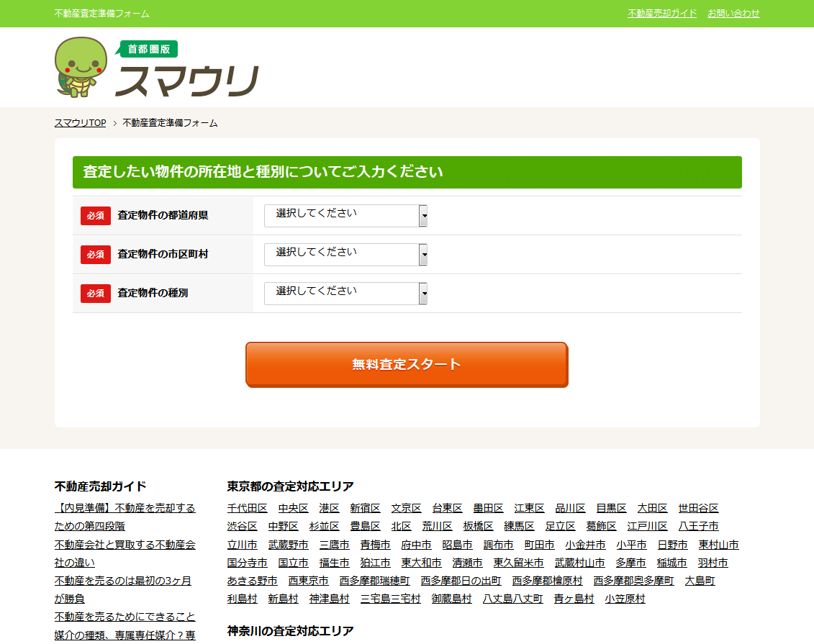Select 台東区 area link
This screenshot has height=644, width=814.
[447, 508]
